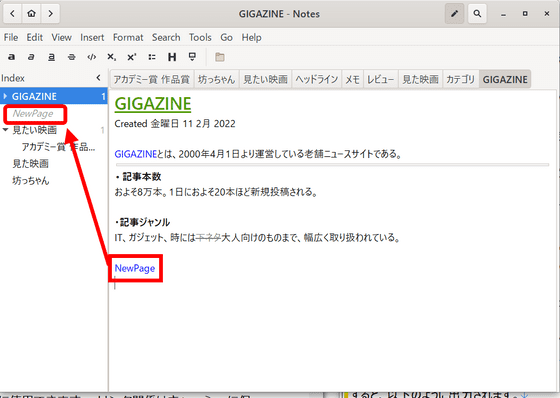Open the heading H icon
The width and height of the screenshot is (560, 398).
[x=172, y=57]
